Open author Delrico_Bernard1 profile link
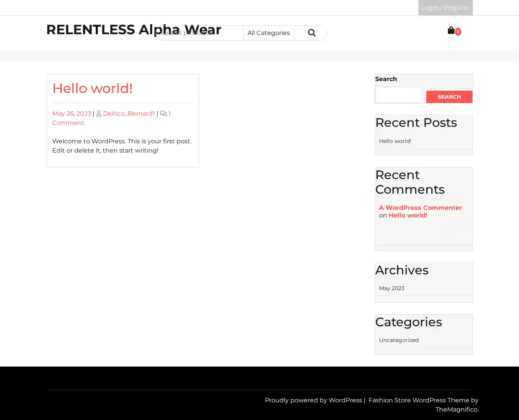 129,113
